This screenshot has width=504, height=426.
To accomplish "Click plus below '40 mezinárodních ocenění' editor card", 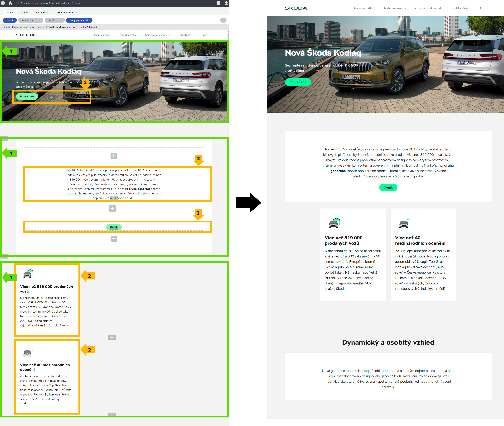I will point(112,414).
